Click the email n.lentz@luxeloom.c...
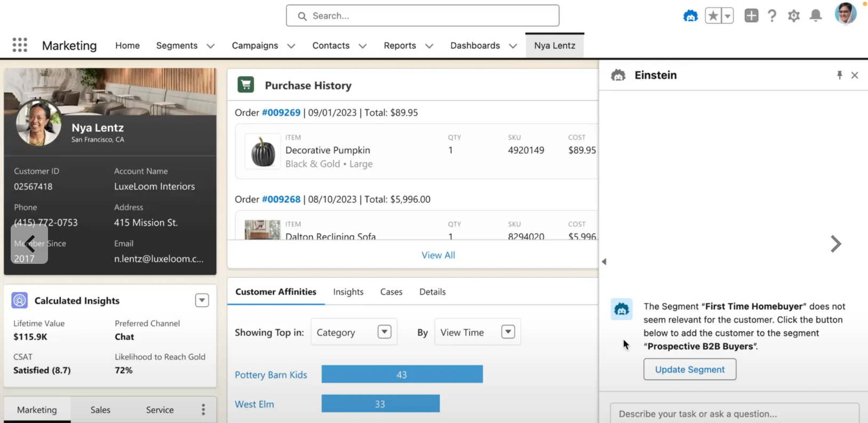Screen dimensions: 868x423 coord(158,258)
